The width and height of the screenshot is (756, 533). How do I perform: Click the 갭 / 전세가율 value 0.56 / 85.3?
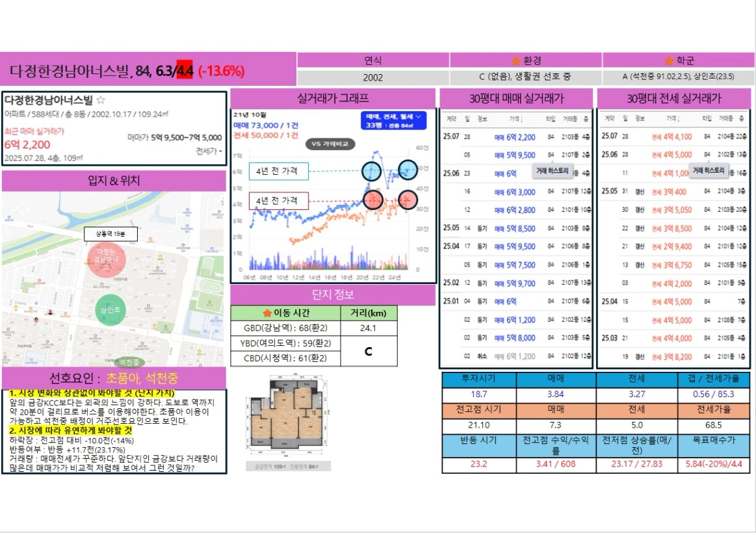(x=714, y=394)
